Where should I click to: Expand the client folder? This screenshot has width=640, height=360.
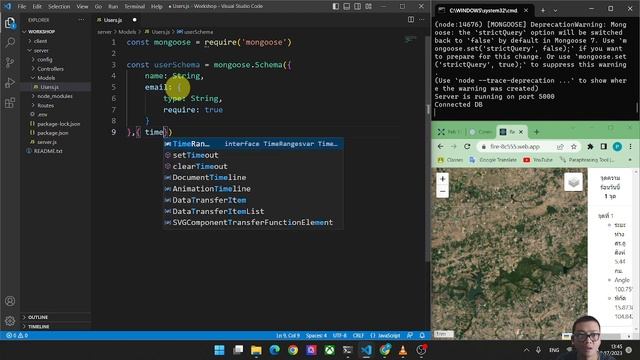40,41
